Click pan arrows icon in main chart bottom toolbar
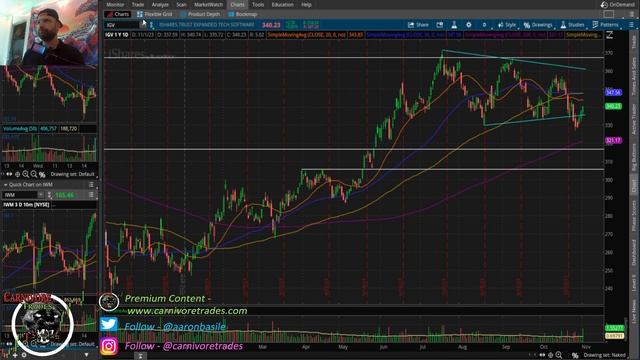 (x=542, y=355)
